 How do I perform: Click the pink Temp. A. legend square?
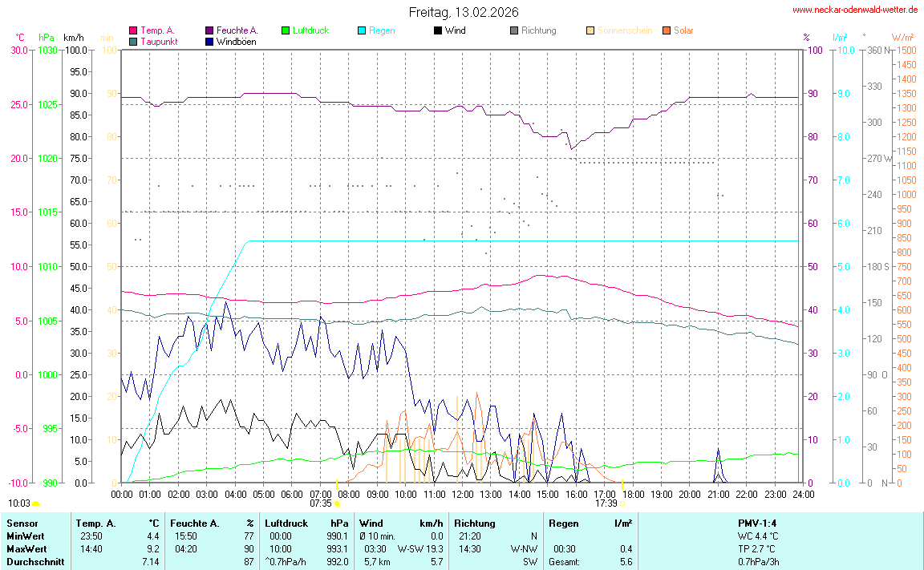(133, 30)
